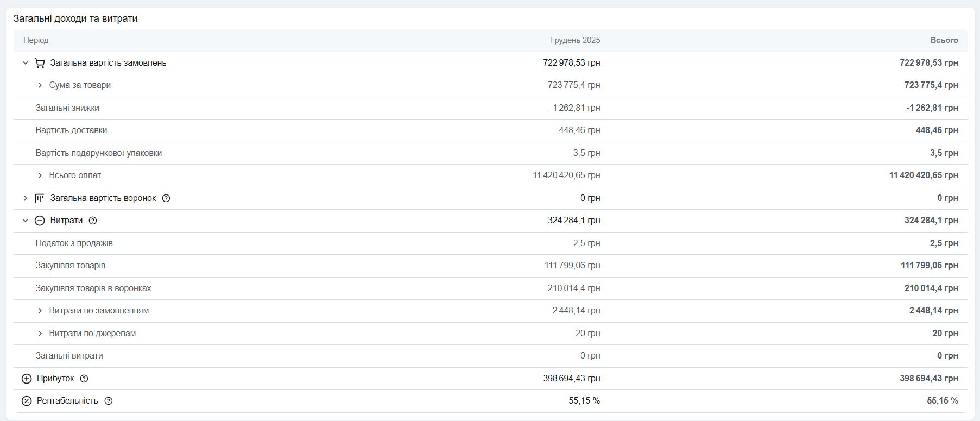This screenshot has height=421, width=980.
Task: Click the percent profitability icon
Action: click(27, 401)
